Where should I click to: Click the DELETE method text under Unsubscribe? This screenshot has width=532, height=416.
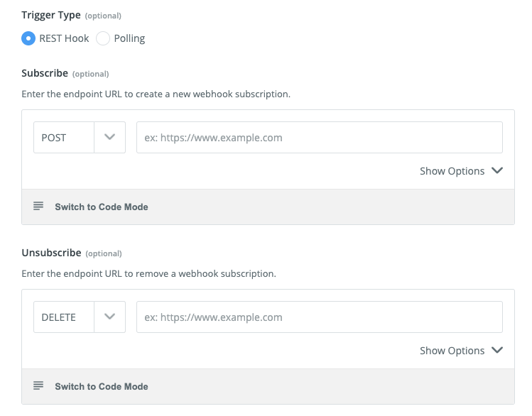pos(59,317)
